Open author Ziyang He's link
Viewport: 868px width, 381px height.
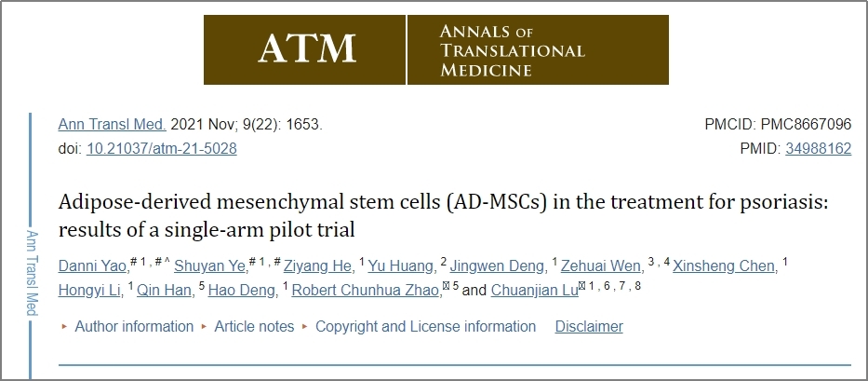(317, 266)
